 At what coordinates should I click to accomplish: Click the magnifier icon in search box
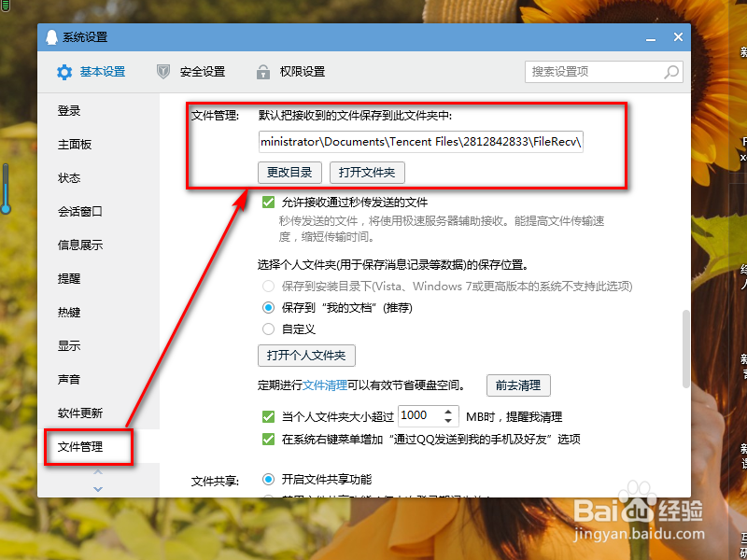coord(670,72)
